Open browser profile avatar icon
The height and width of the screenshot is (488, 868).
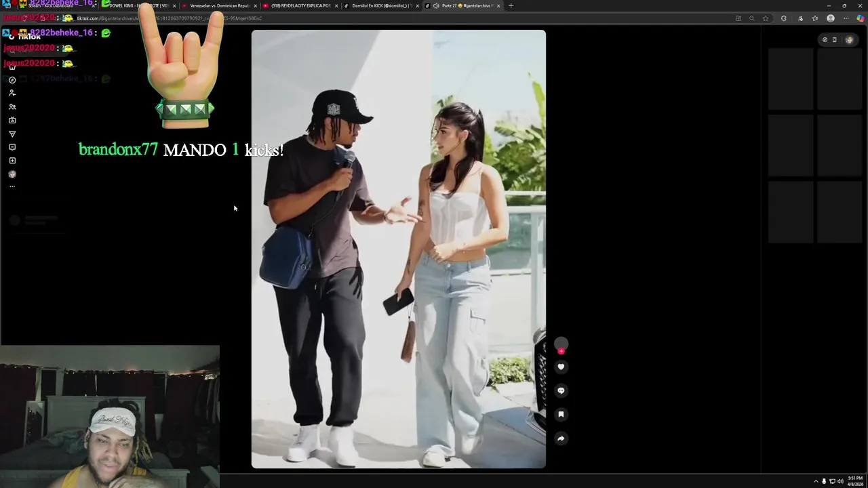(x=831, y=18)
